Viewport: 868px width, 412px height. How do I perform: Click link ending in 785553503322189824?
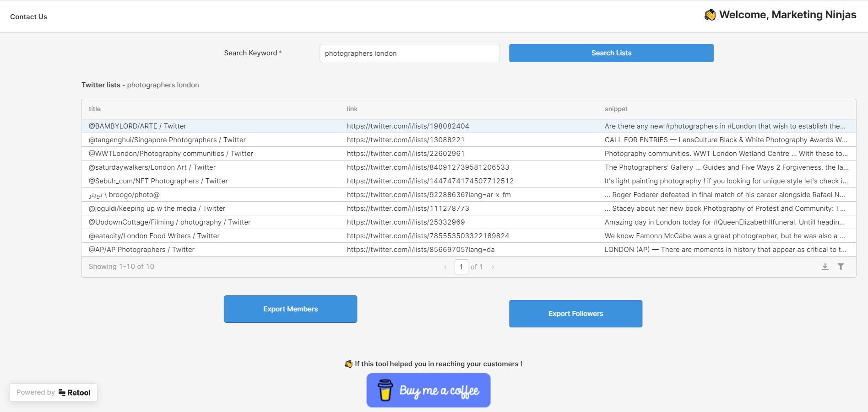tap(428, 236)
